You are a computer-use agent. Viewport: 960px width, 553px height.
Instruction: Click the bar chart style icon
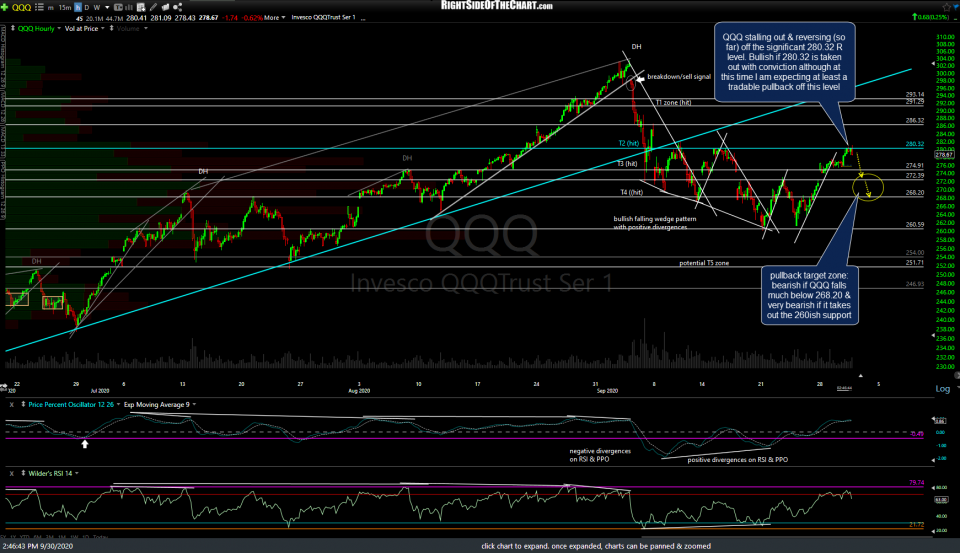129,7
